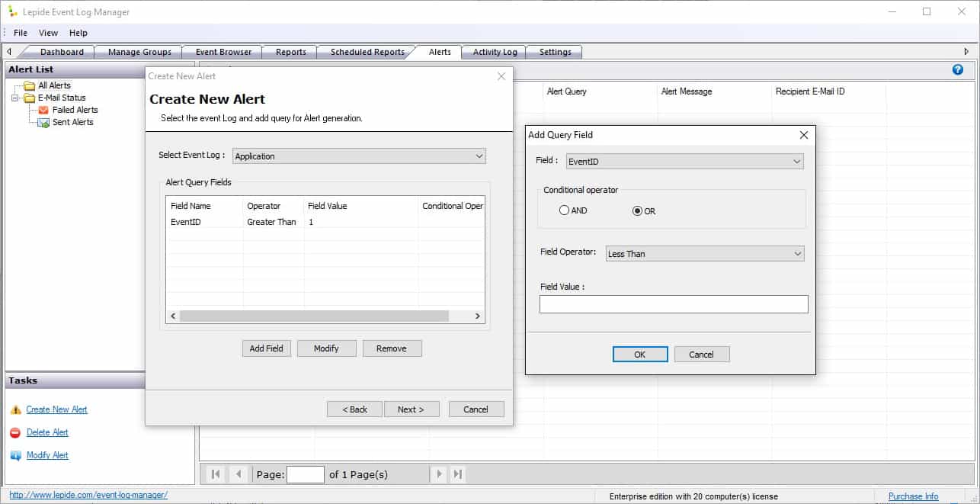Collapse the E-Mail Status tree node

tap(15, 98)
